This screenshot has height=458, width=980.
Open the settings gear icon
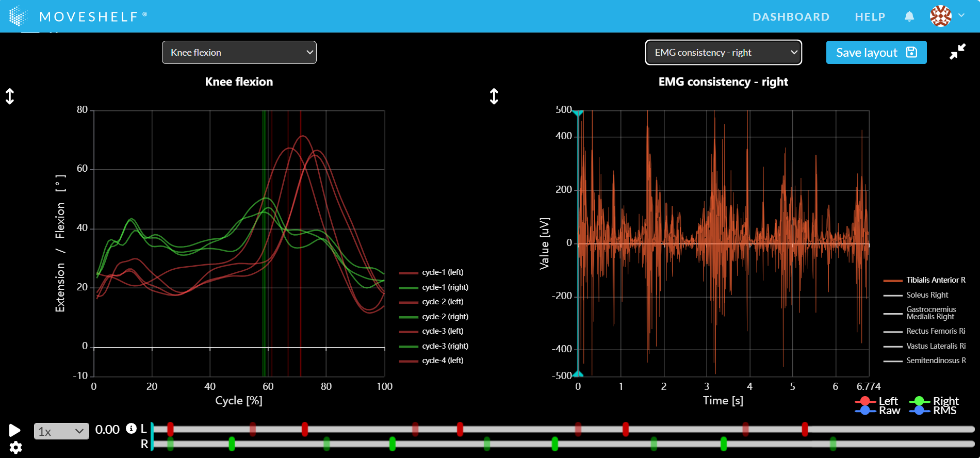[x=15, y=448]
